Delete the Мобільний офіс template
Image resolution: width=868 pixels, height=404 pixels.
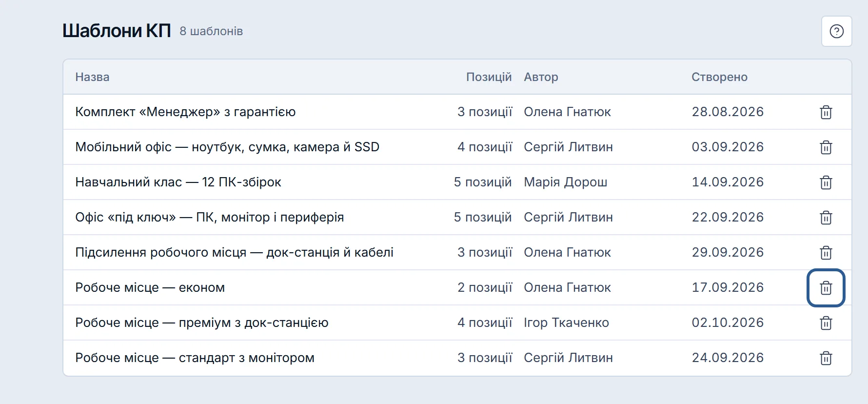[826, 147]
